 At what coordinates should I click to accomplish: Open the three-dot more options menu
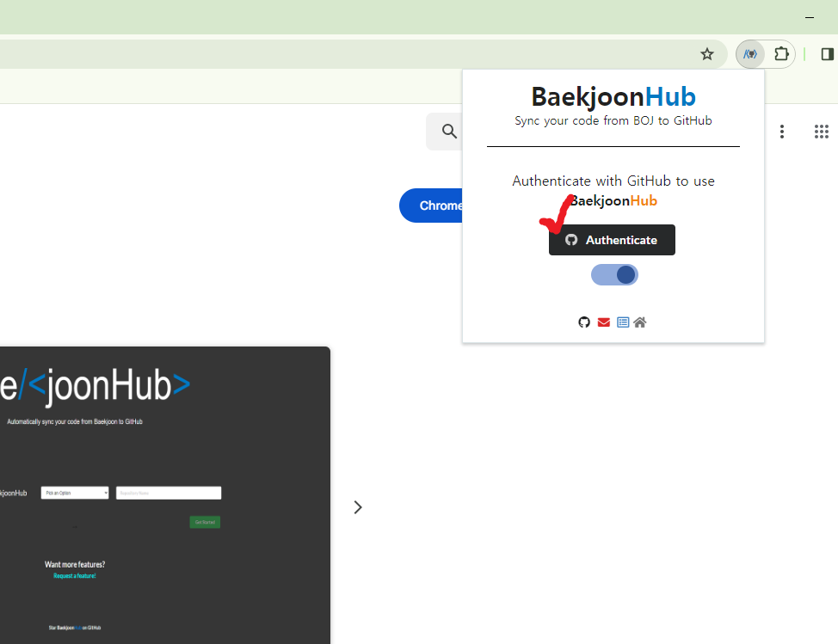(782, 132)
